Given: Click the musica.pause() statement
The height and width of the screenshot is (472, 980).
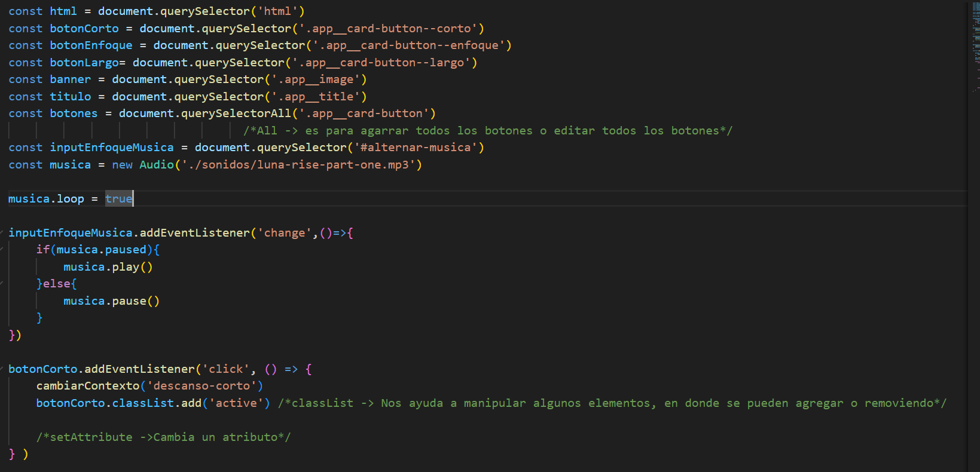Looking at the screenshot, I should (x=112, y=301).
